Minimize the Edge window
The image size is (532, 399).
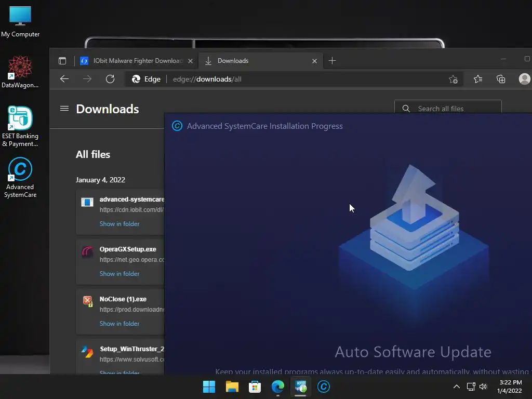coord(503,59)
